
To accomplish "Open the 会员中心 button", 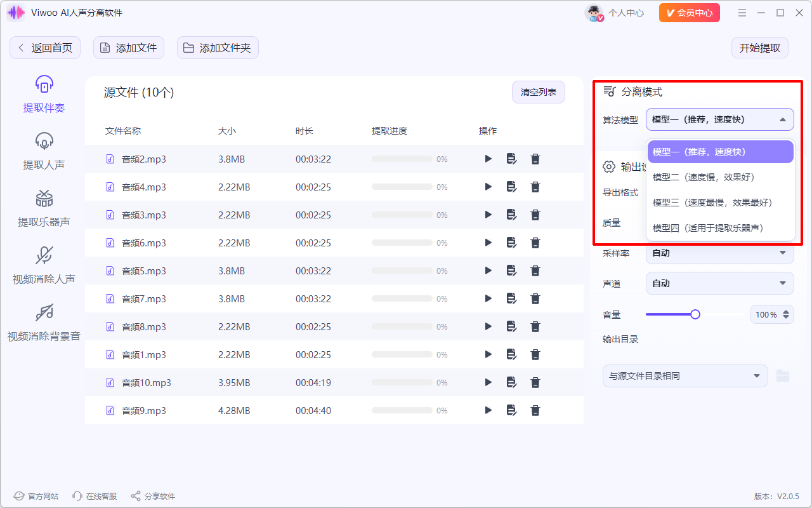I will (x=690, y=13).
